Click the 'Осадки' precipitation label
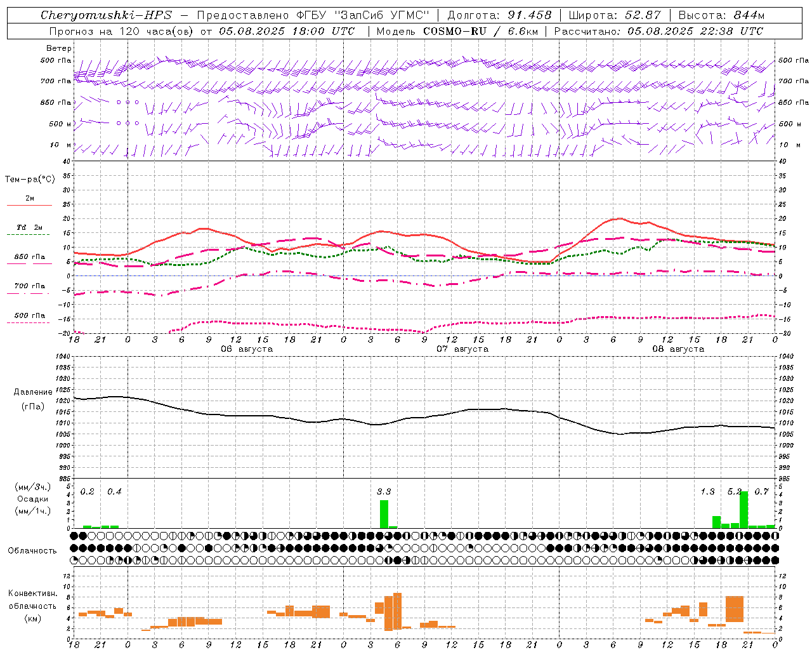Viewport: 812px width, 650px height. (33, 499)
